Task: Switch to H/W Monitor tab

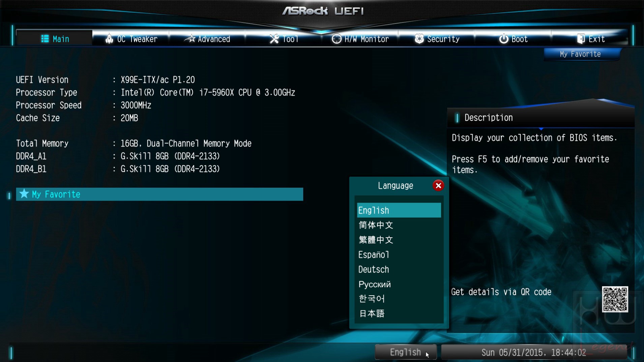Action: (360, 39)
